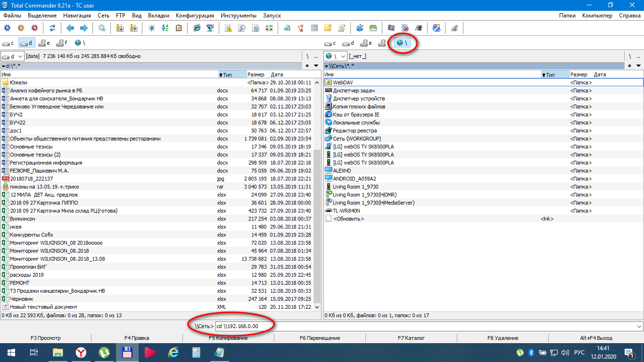Viewport: 644px width, 362px height.
Task: Click the Windows Start button
Action: [11, 352]
